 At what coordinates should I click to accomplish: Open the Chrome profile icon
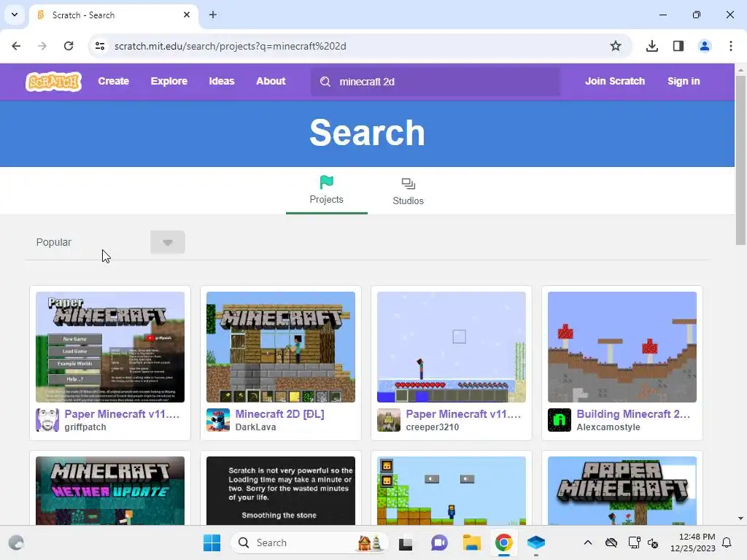(x=704, y=46)
